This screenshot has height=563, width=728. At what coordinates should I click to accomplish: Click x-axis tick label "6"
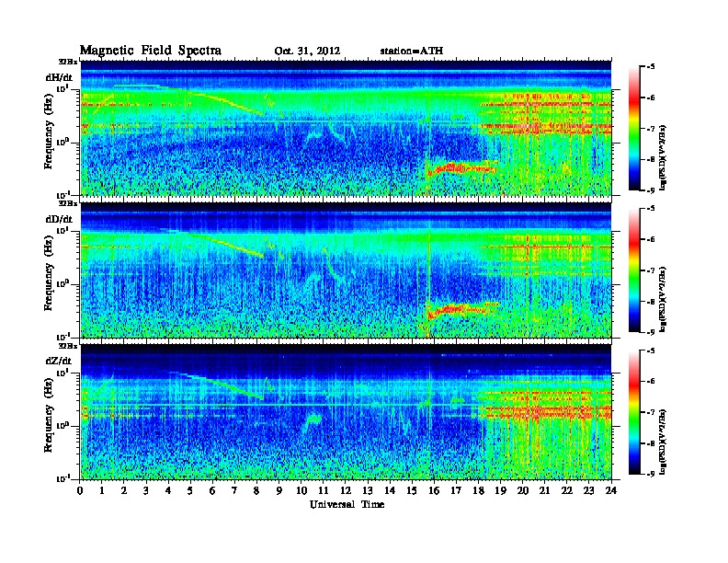click(212, 490)
